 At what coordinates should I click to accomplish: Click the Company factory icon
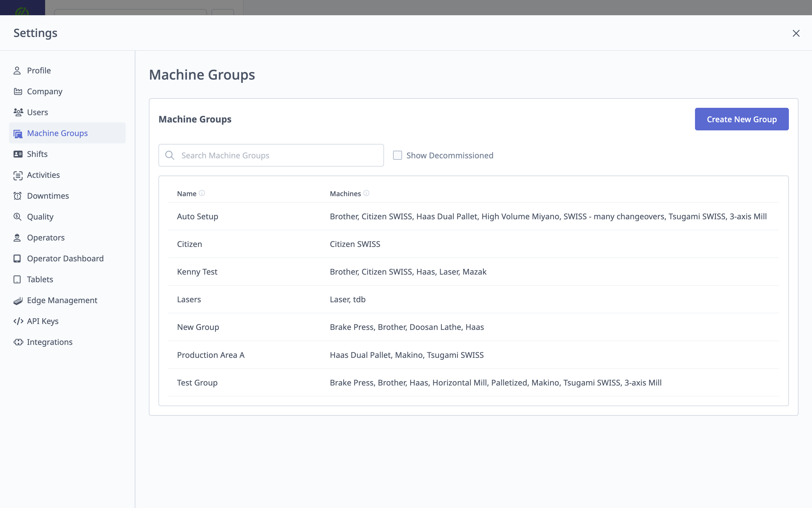18,91
